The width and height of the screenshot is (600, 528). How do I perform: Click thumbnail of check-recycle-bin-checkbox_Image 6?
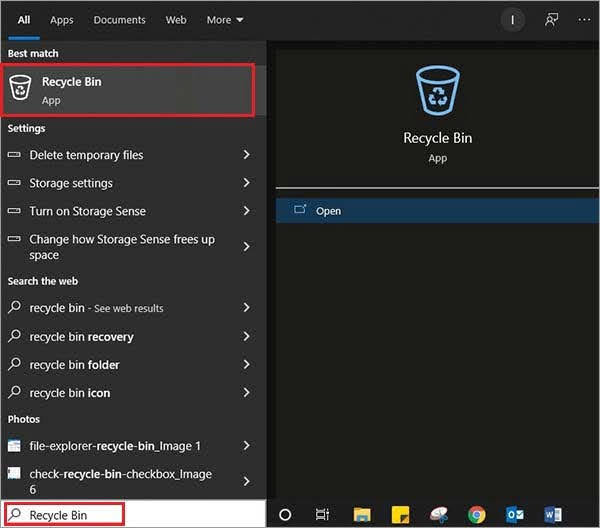pyautogui.click(x=14, y=473)
